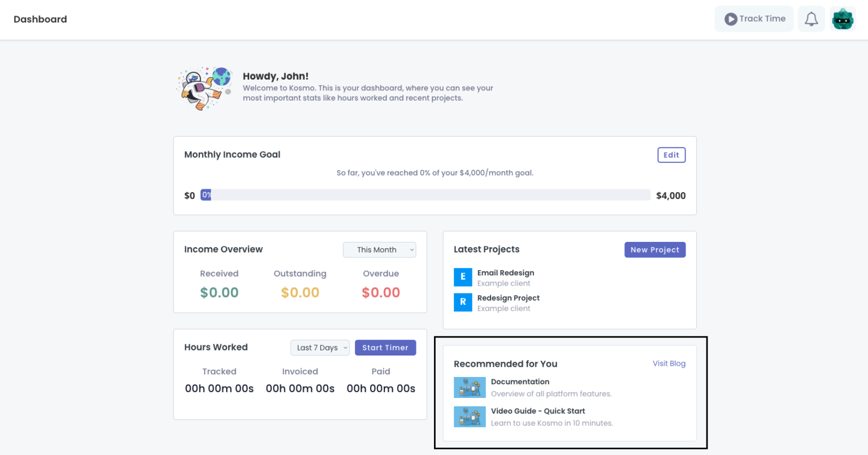Click the notification bell icon

click(x=811, y=19)
